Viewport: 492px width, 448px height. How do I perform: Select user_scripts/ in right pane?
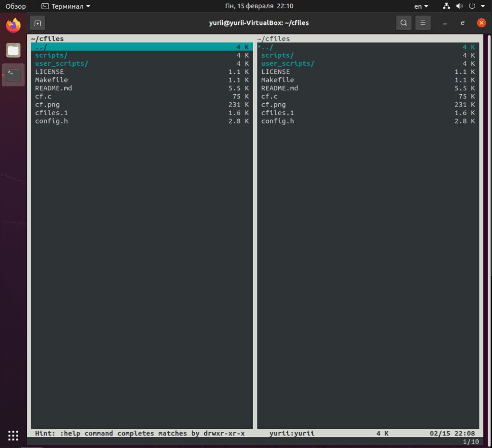287,63
